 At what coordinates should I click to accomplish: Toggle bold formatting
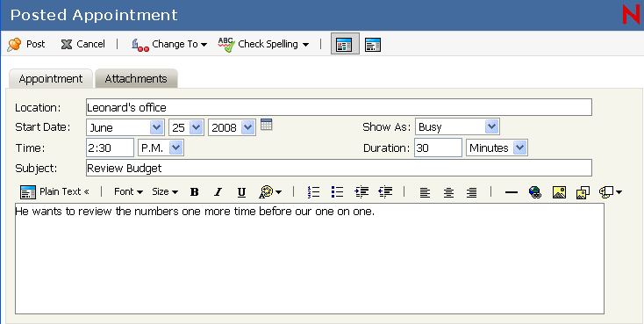pyautogui.click(x=194, y=192)
